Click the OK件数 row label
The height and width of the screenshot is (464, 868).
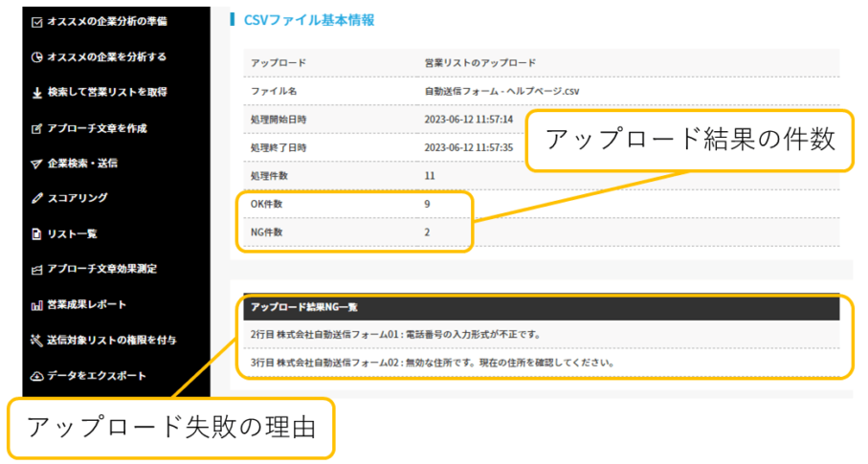pos(267,205)
